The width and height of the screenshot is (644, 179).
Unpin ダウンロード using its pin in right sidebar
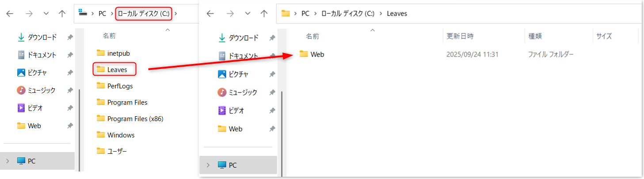click(272, 38)
